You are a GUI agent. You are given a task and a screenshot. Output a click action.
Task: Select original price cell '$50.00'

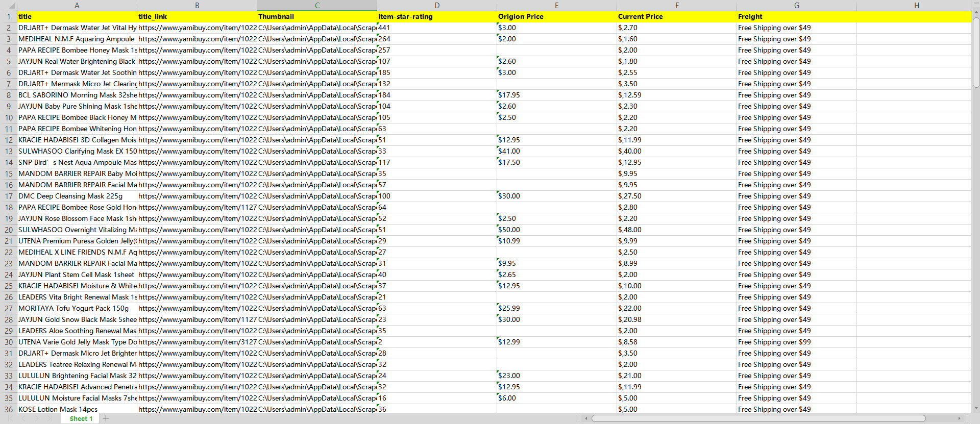point(557,230)
